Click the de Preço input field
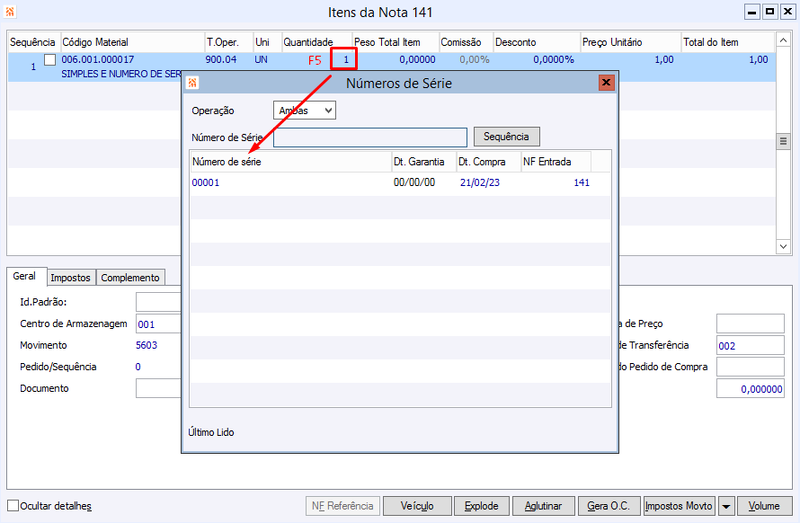Viewport: 800px width, 523px height. tap(751, 323)
